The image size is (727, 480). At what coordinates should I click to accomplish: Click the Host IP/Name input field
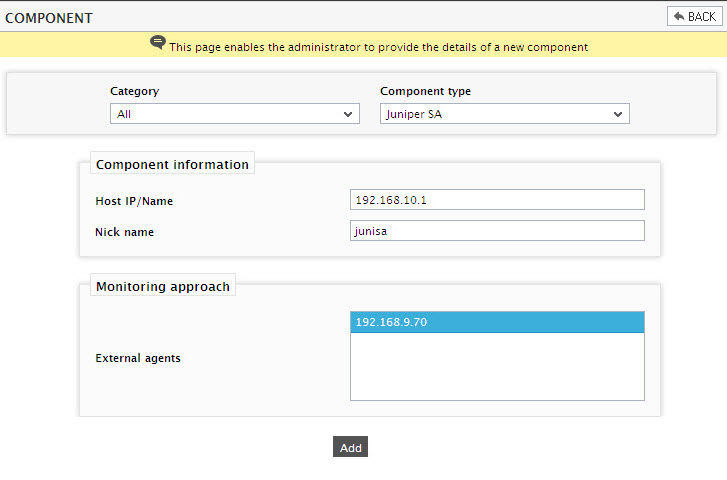point(497,199)
